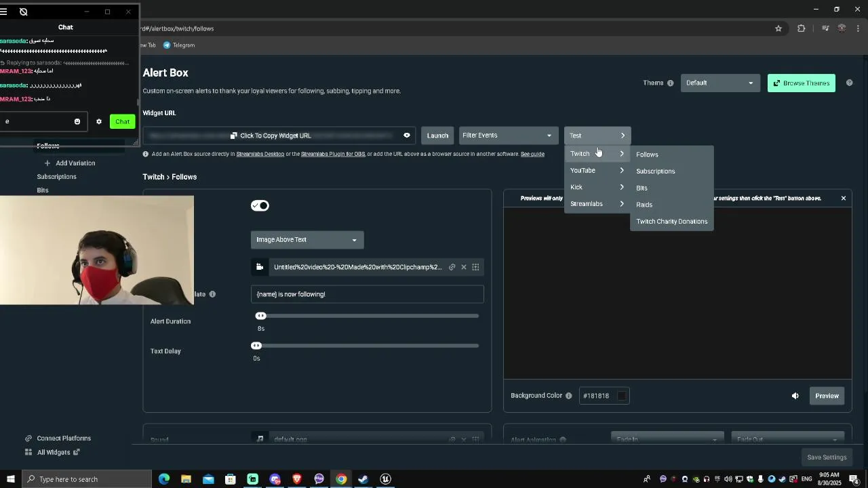Expand the Twitch submenu item

pos(597,154)
